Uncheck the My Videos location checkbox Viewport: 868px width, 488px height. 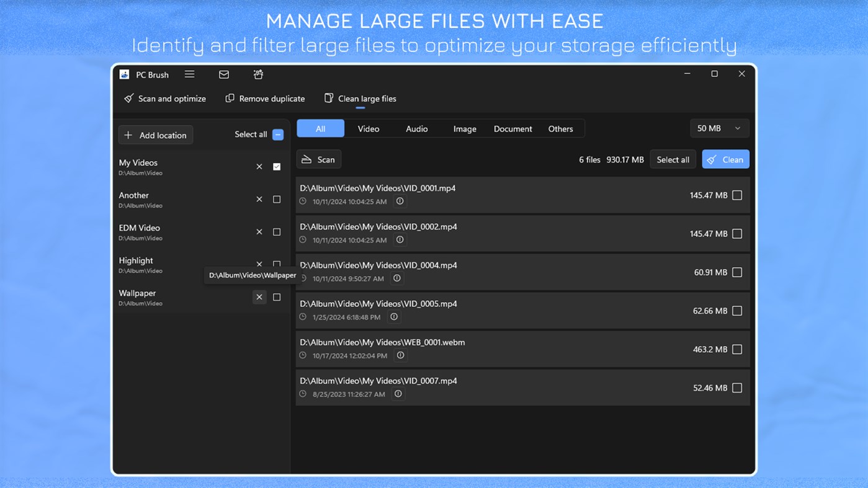point(277,166)
